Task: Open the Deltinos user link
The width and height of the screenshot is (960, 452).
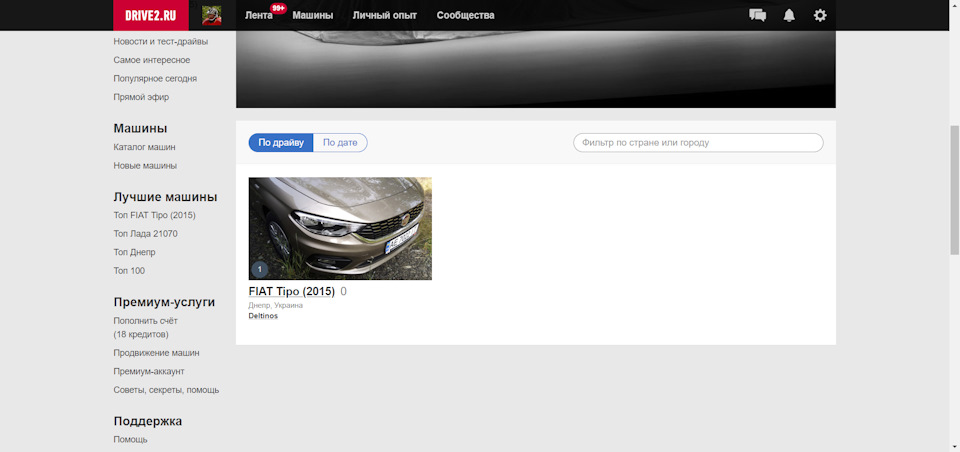Action: (263, 316)
